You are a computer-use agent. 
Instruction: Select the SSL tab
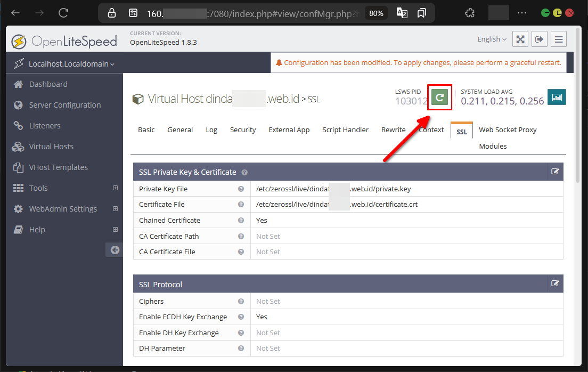[x=462, y=131]
